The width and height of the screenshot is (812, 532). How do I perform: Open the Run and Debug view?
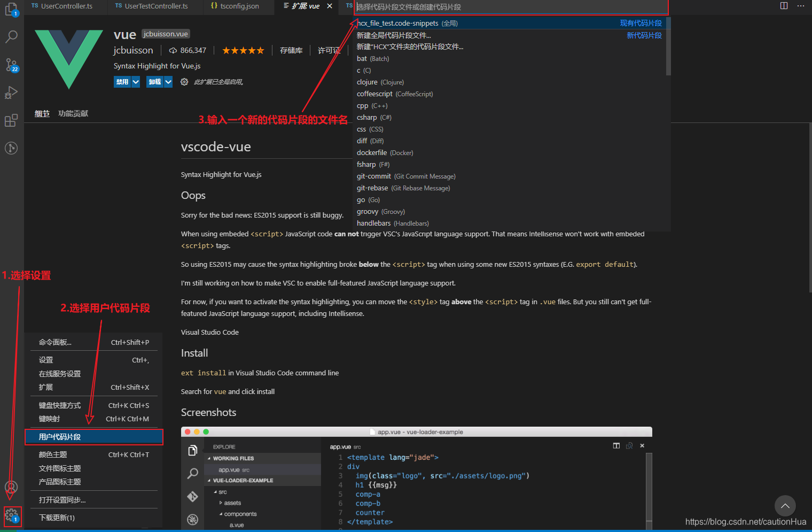pyautogui.click(x=11, y=92)
